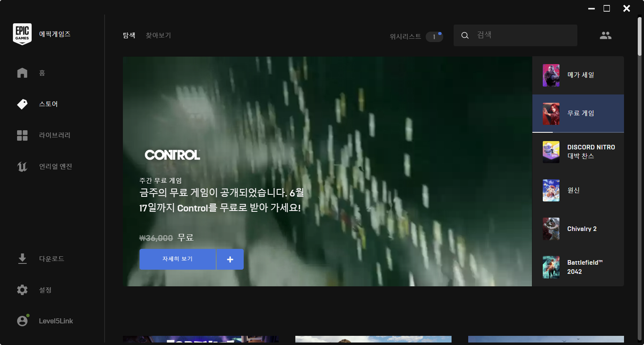Open the 위시리스트 link

(x=405, y=37)
